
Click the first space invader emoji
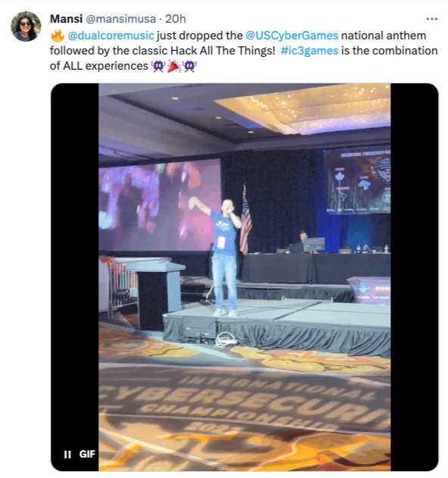point(158,66)
